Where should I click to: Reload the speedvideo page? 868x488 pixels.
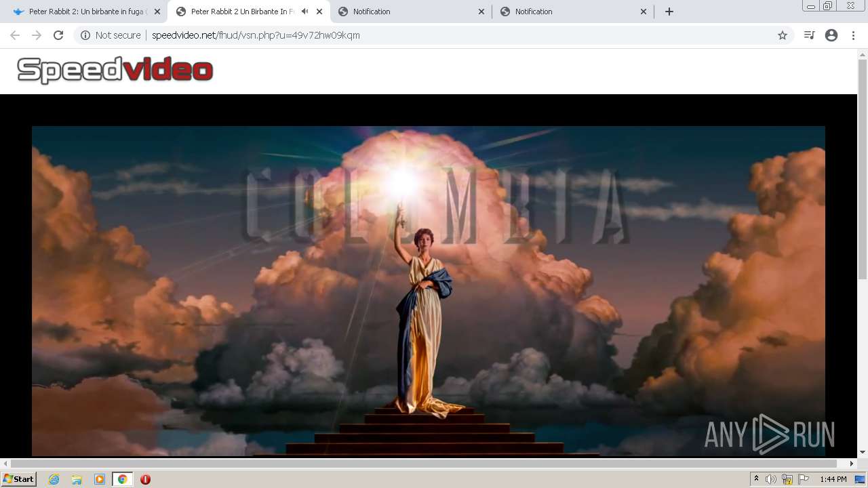[x=58, y=35]
